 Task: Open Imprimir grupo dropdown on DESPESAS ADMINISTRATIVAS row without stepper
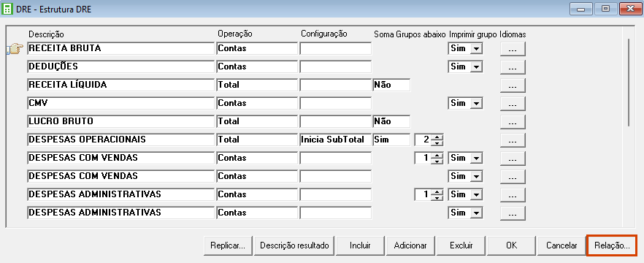(x=476, y=213)
